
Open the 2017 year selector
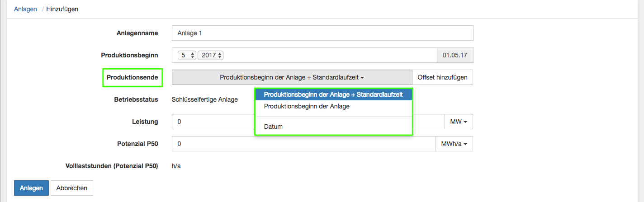(211, 55)
